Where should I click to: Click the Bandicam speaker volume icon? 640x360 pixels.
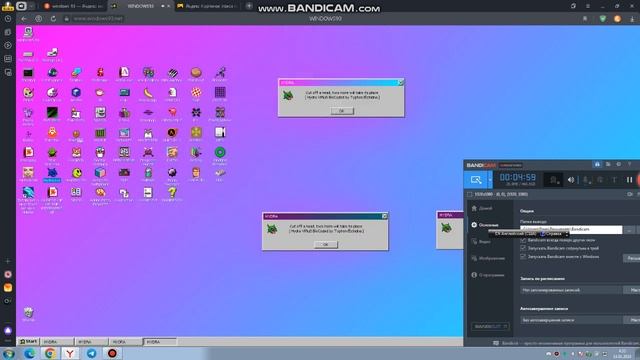pos(571,180)
